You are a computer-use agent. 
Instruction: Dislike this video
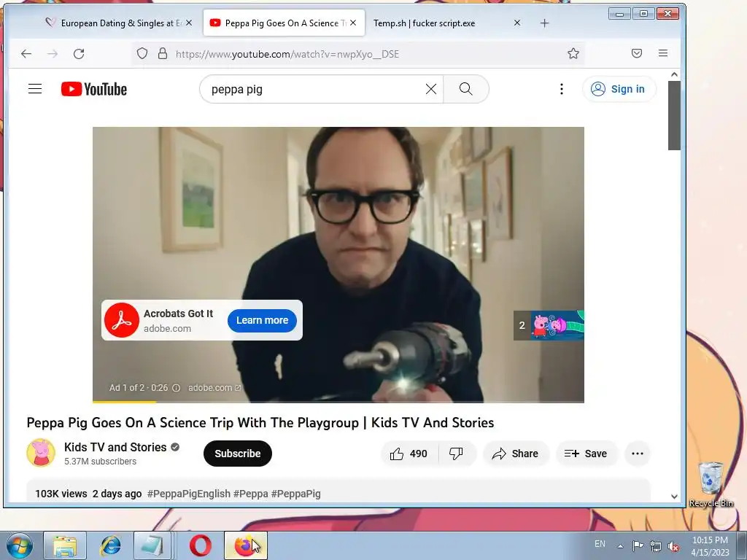pyautogui.click(x=456, y=454)
